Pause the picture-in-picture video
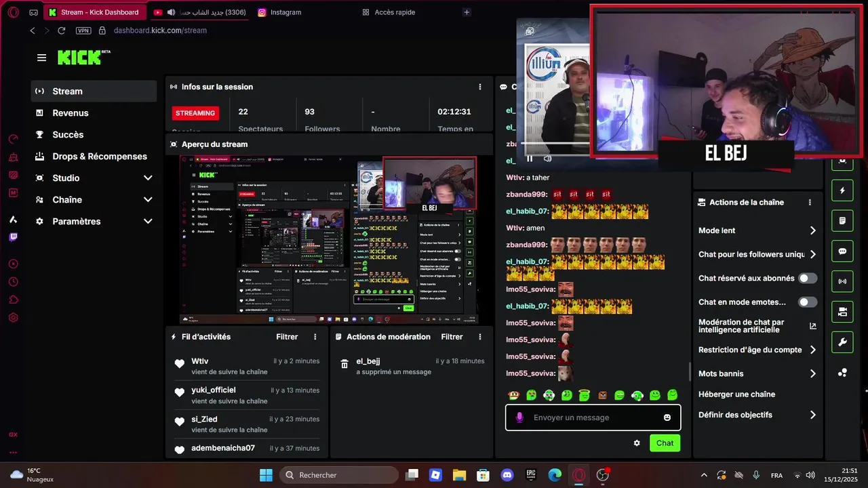The width and height of the screenshot is (868, 488). point(530,159)
